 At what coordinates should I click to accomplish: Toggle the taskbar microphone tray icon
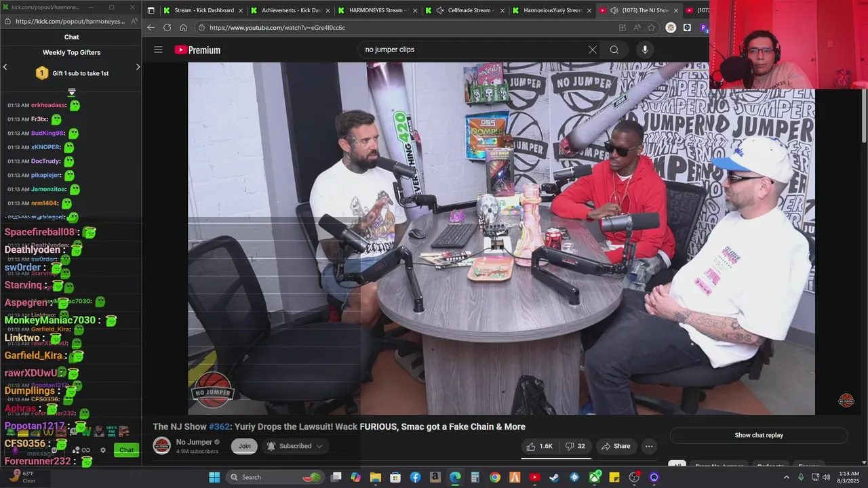pyautogui.click(x=801, y=477)
